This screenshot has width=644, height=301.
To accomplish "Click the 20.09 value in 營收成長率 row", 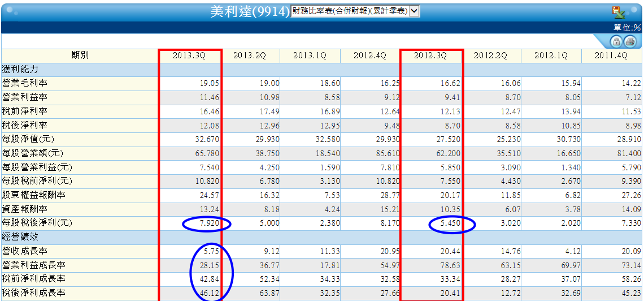I will 633,251.
